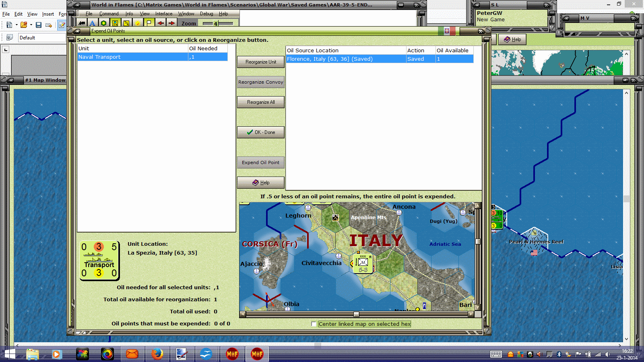This screenshot has height=362, width=644.
Task: Click the sun weather toolbar icon
Action: click(x=138, y=23)
